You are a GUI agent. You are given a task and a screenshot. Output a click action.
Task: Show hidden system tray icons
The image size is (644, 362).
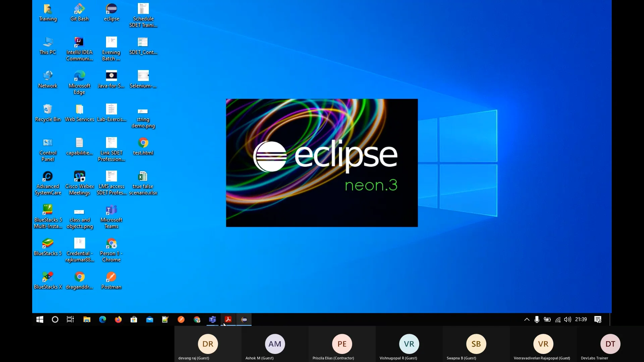[x=527, y=319]
